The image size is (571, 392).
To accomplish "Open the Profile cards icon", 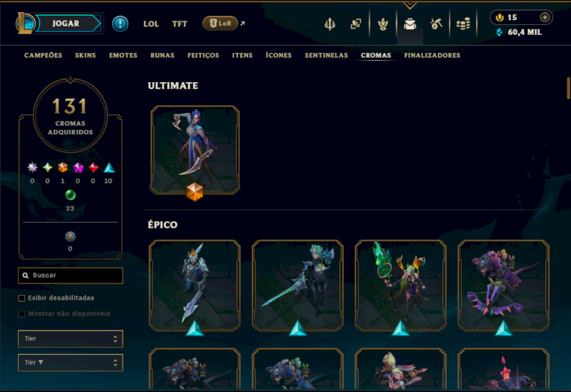I will click(x=355, y=24).
